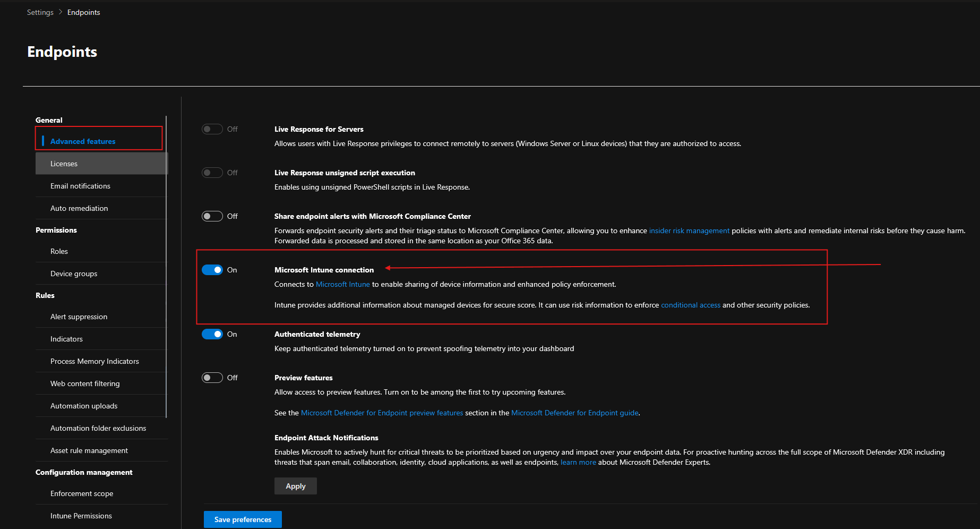Open Web content filtering settings
The image size is (980, 529).
pos(85,383)
